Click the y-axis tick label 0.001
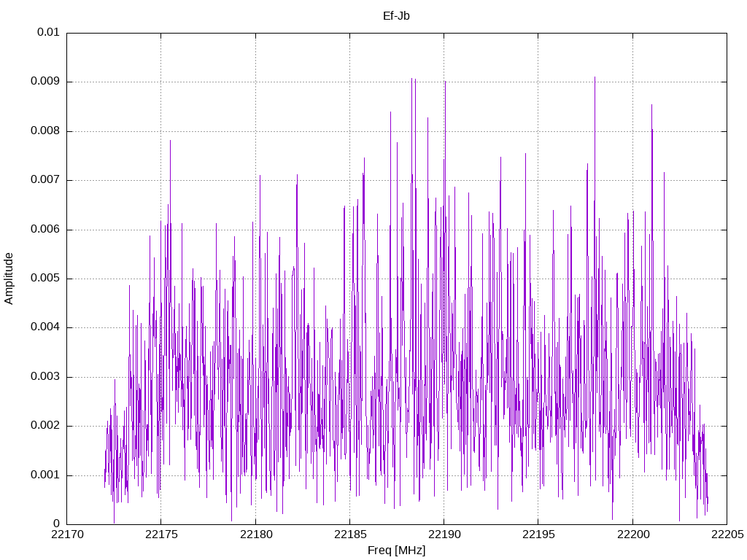The width and height of the screenshot is (747, 560). [x=45, y=475]
